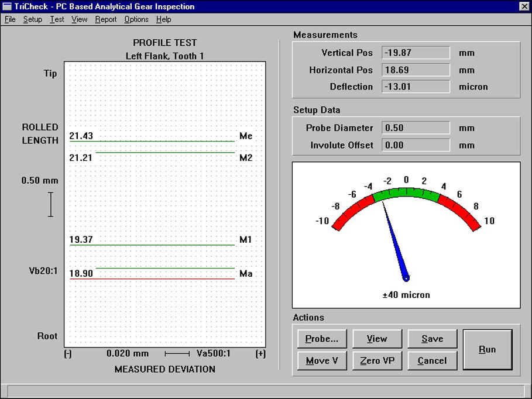Click the TriCheck title bar window icon
The height and width of the screenshot is (399, 532).
point(6,6)
